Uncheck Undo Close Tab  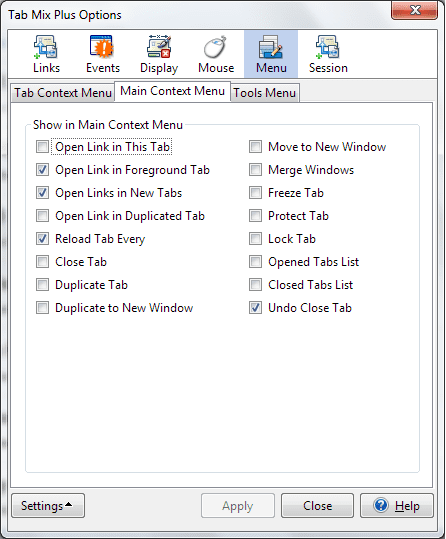click(255, 308)
